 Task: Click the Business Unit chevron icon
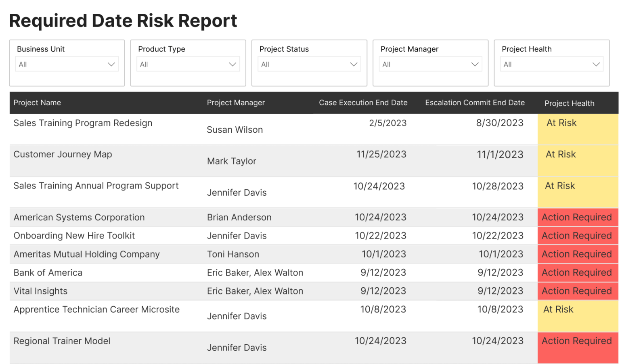coord(111,64)
